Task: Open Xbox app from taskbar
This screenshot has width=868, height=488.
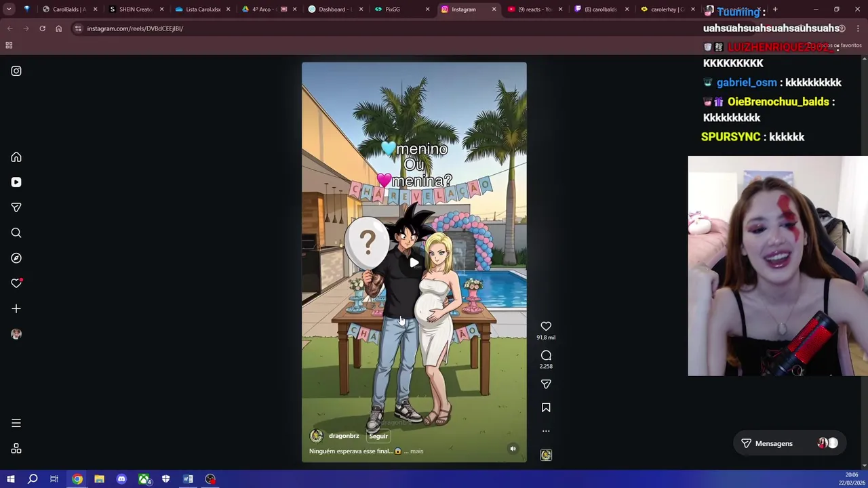Action: 144,479
